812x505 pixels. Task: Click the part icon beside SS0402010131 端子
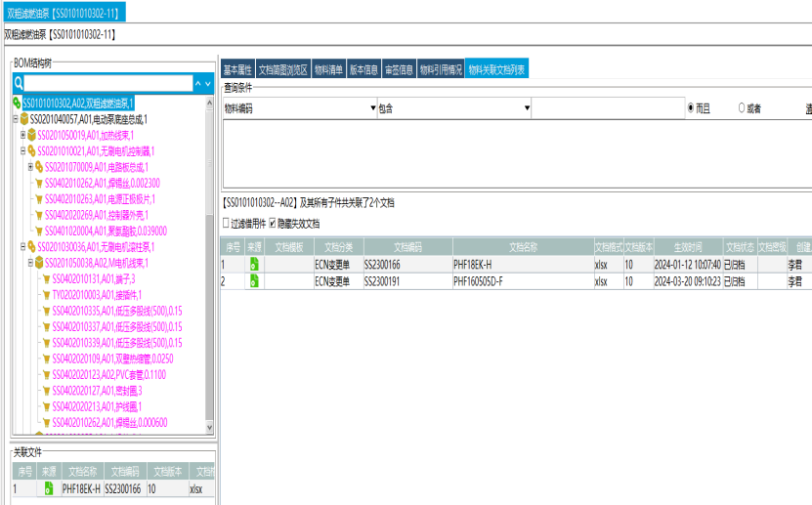coord(46,279)
